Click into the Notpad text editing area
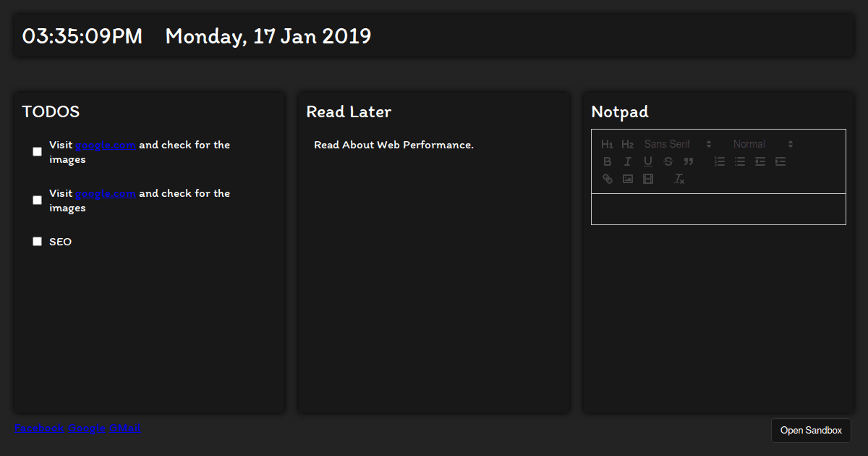Viewport: 868px width, 456px height. coord(718,209)
